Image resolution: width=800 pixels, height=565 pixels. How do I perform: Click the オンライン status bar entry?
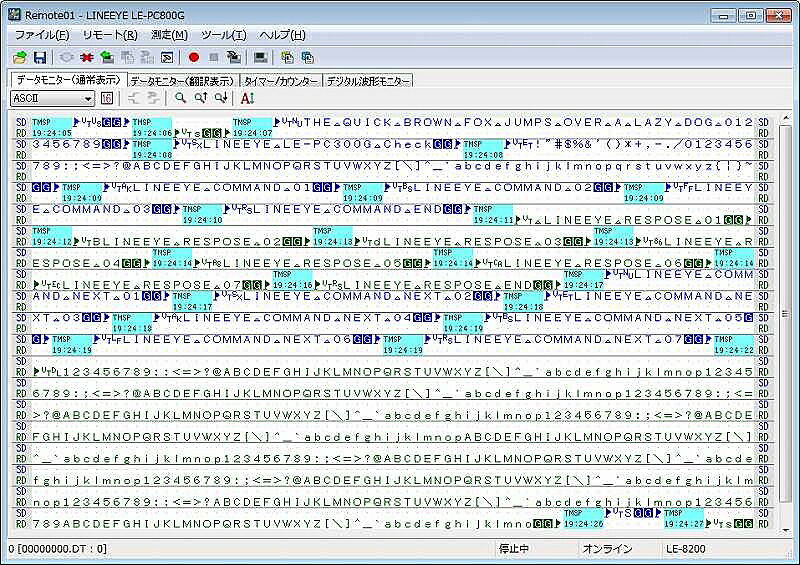(607, 549)
